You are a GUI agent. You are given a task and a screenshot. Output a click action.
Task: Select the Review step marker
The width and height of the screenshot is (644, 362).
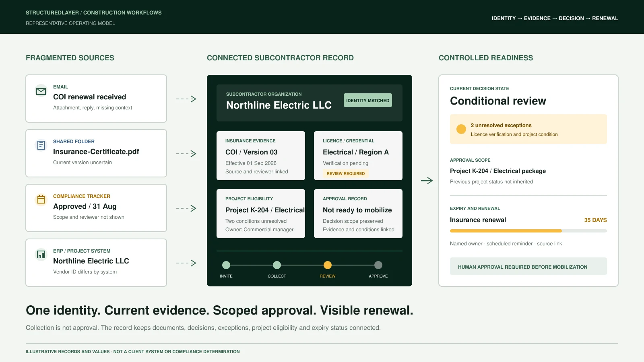tap(328, 265)
